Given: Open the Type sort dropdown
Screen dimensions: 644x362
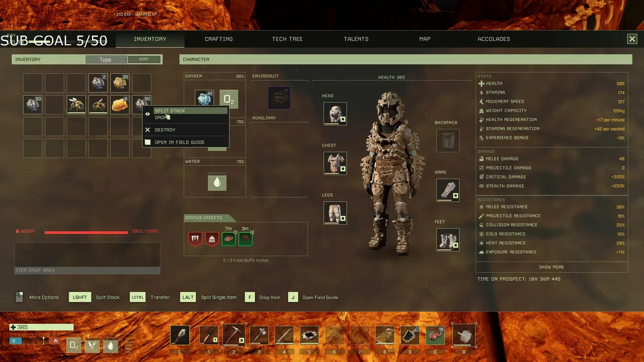Looking at the screenshot, I should coord(106,59).
